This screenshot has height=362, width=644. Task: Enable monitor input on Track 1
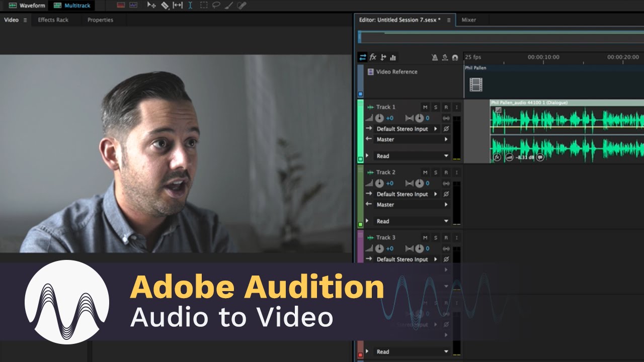tap(457, 107)
